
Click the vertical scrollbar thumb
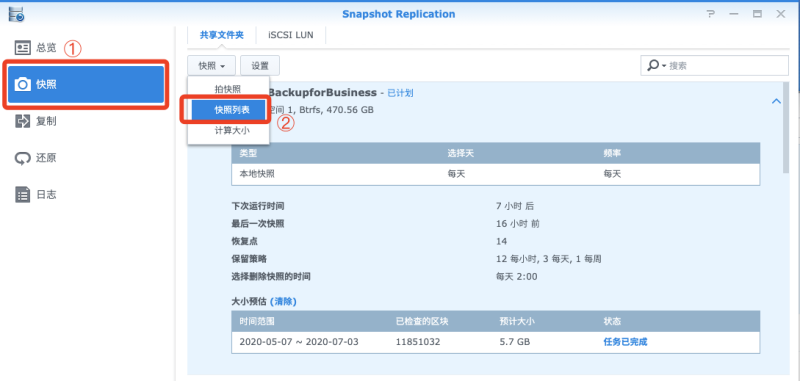[786, 127]
